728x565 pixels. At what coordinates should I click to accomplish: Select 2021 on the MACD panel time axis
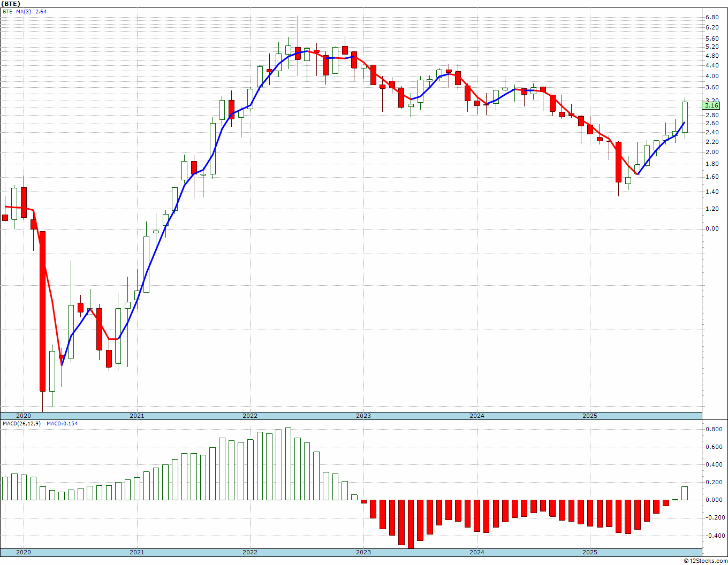[137, 552]
